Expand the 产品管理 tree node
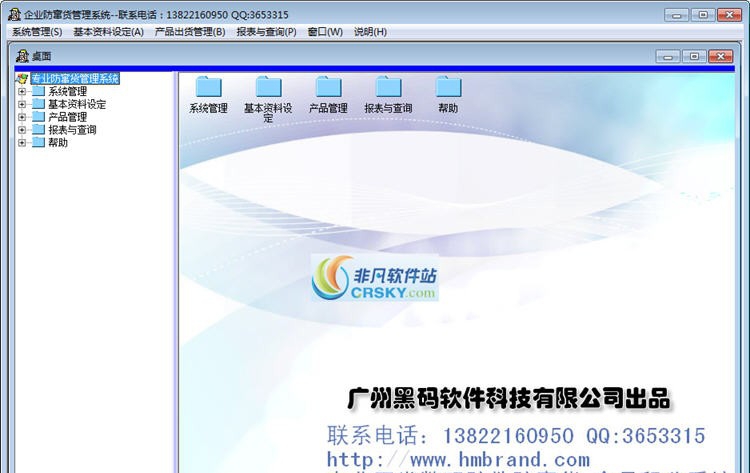 (22, 117)
